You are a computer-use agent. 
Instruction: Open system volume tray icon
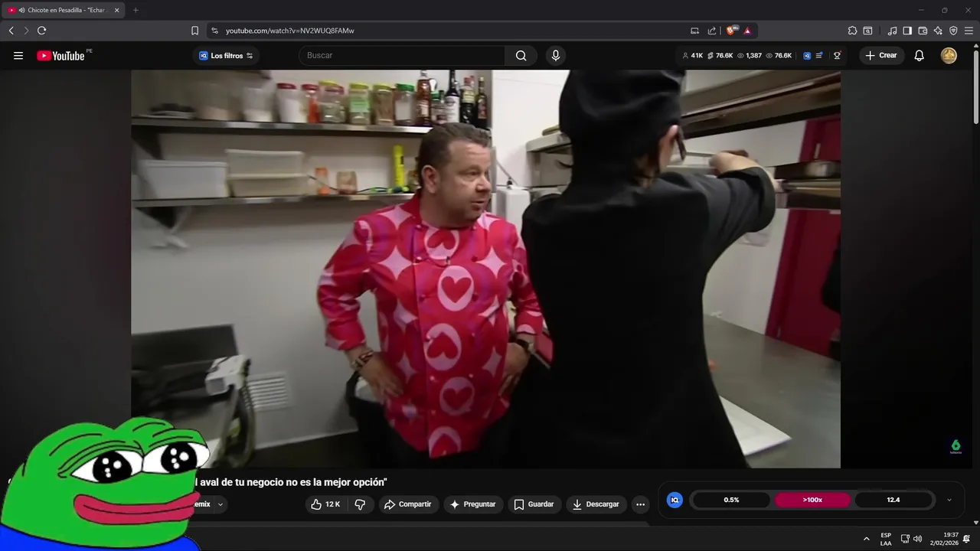(x=917, y=539)
